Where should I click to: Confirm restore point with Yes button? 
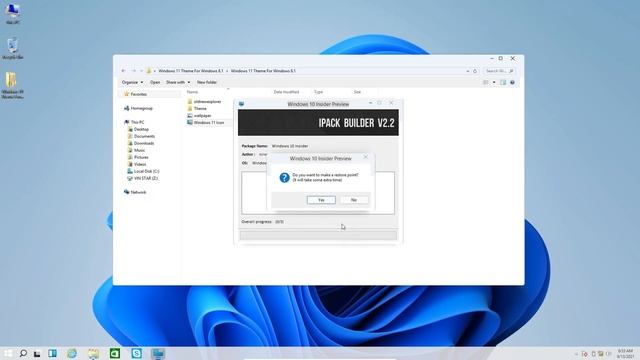(x=321, y=200)
